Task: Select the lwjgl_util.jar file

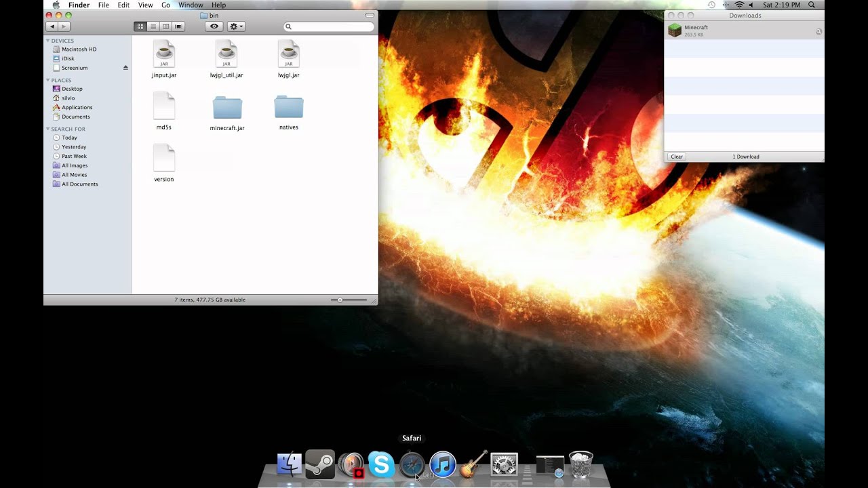Action: tap(226, 60)
